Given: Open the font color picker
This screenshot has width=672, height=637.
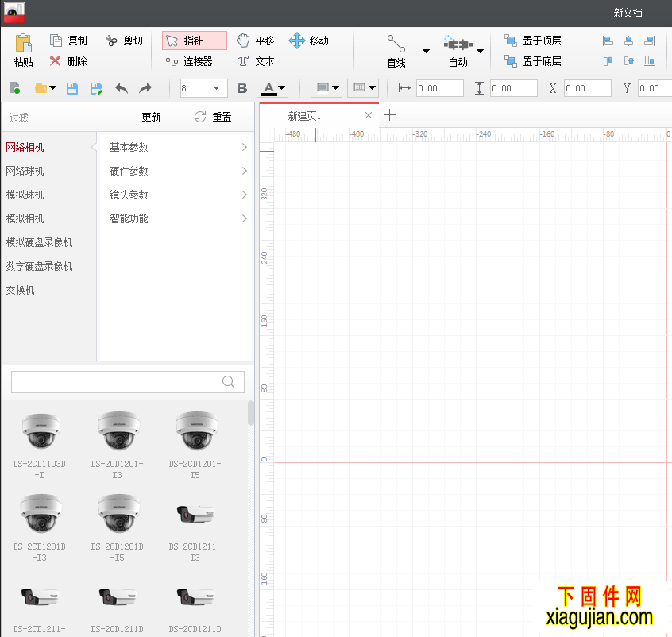Looking at the screenshot, I should 272,88.
